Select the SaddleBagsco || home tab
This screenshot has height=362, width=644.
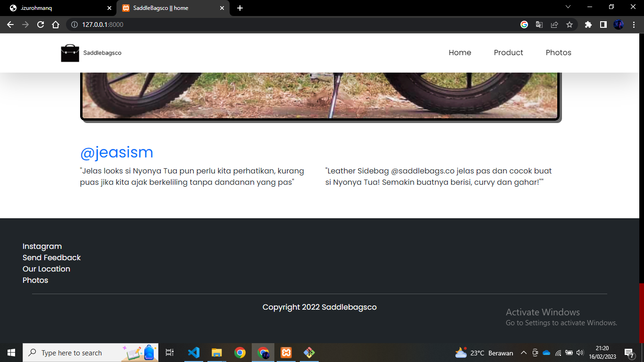(x=173, y=8)
